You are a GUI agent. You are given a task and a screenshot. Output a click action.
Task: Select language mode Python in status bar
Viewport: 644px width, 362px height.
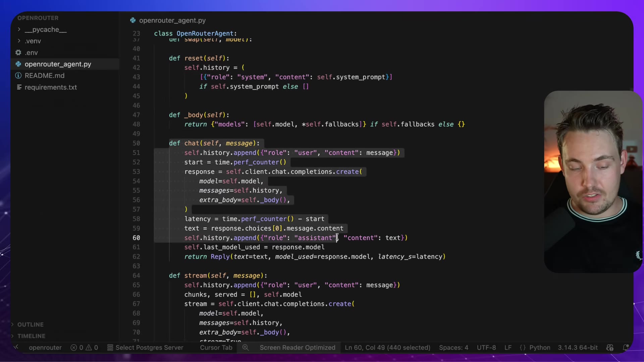(540, 348)
